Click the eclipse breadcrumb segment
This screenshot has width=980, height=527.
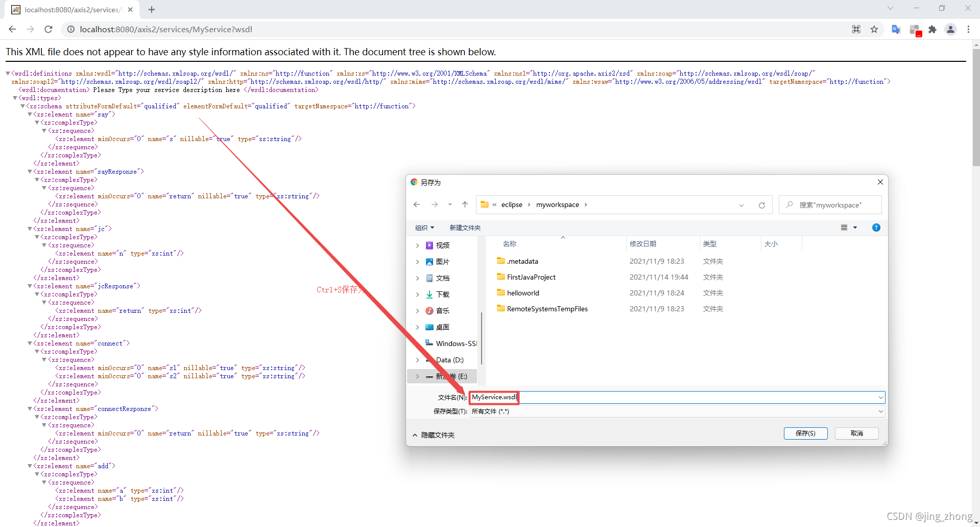pyautogui.click(x=512, y=204)
